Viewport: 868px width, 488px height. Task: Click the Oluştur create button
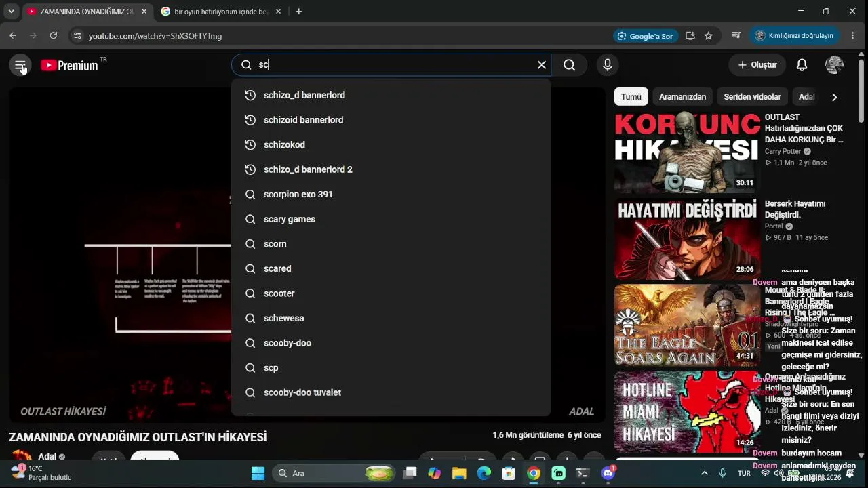point(757,65)
